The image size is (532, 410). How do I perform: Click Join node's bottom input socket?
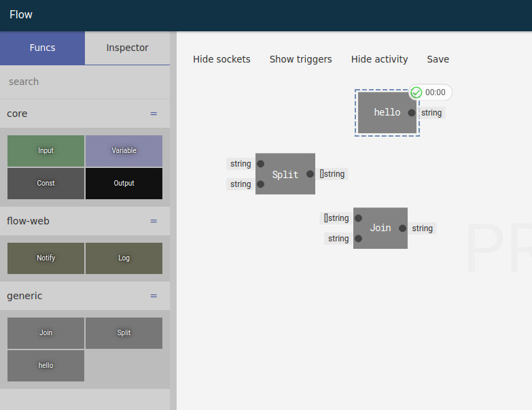pos(358,239)
